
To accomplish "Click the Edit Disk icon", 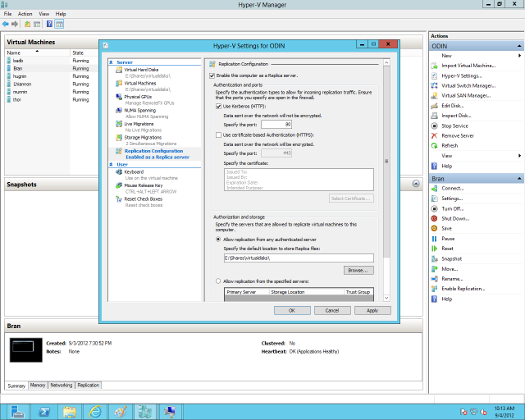I will coord(434,106).
